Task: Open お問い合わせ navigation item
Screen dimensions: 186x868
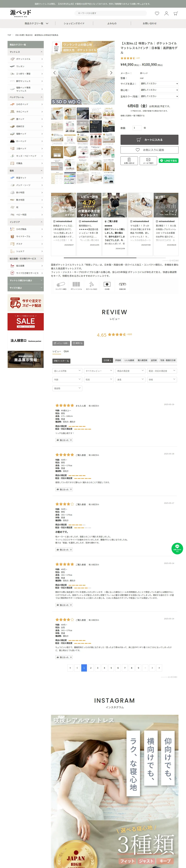Action: click(149, 24)
